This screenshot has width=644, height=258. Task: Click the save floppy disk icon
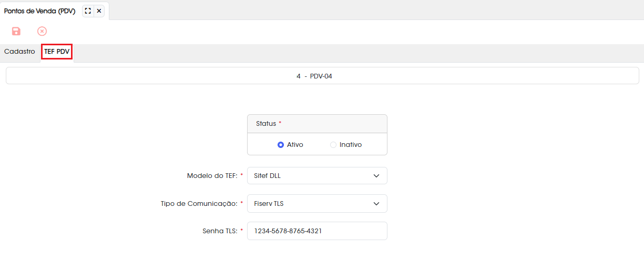16,31
